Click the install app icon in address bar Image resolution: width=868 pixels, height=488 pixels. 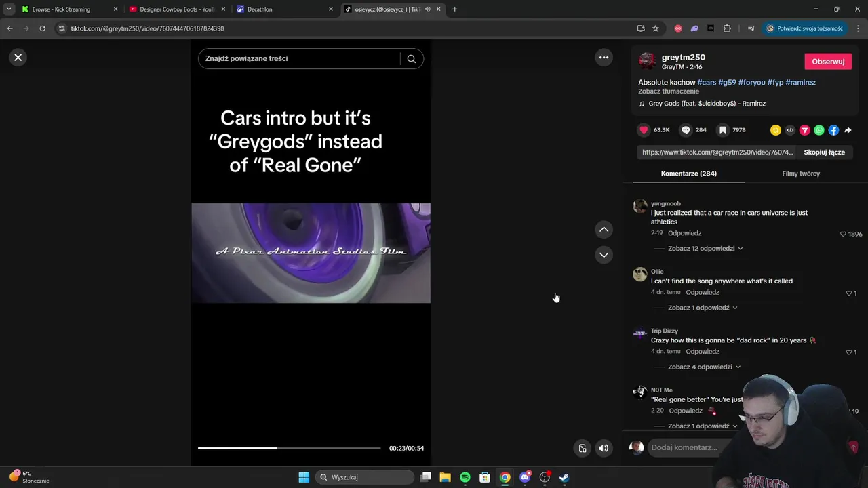click(x=640, y=28)
